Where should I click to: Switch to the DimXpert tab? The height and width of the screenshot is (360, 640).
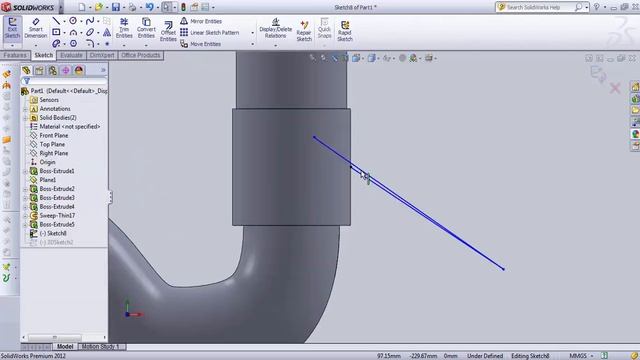click(x=102, y=55)
